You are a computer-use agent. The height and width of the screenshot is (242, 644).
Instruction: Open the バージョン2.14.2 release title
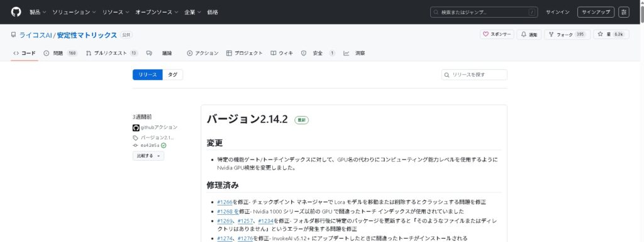coord(247,119)
